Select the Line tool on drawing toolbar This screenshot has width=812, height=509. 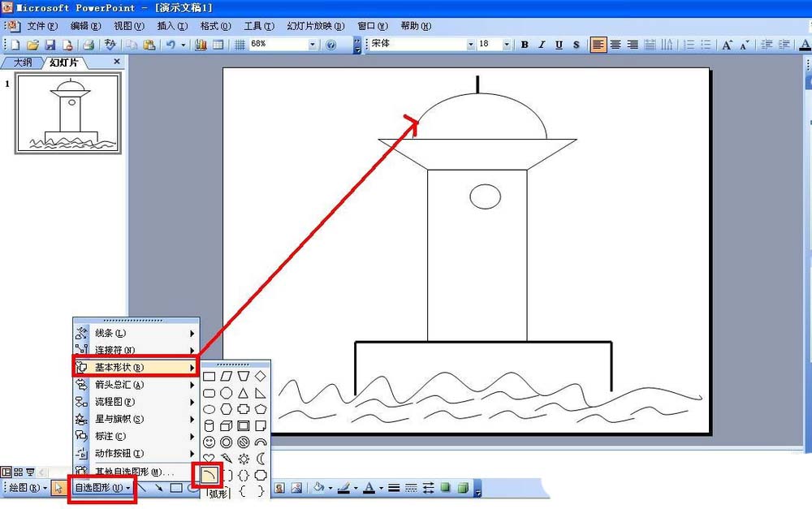(143, 488)
